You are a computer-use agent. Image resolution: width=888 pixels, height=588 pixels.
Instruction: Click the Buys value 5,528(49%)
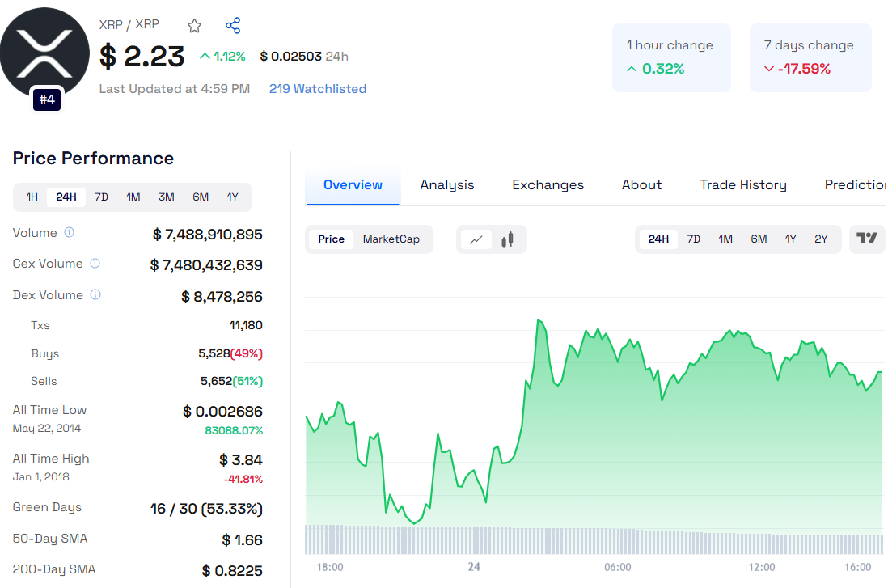pyautogui.click(x=230, y=353)
